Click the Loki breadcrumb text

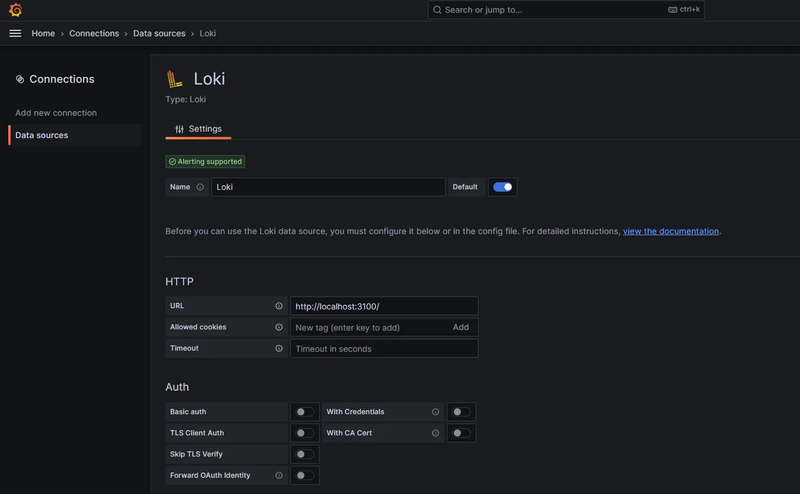pos(208,33)
